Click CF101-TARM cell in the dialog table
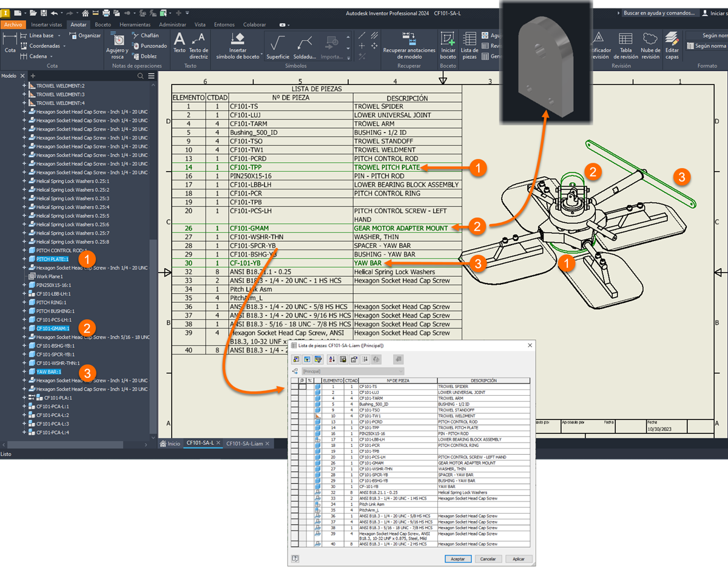 click(x=397, y=398)
